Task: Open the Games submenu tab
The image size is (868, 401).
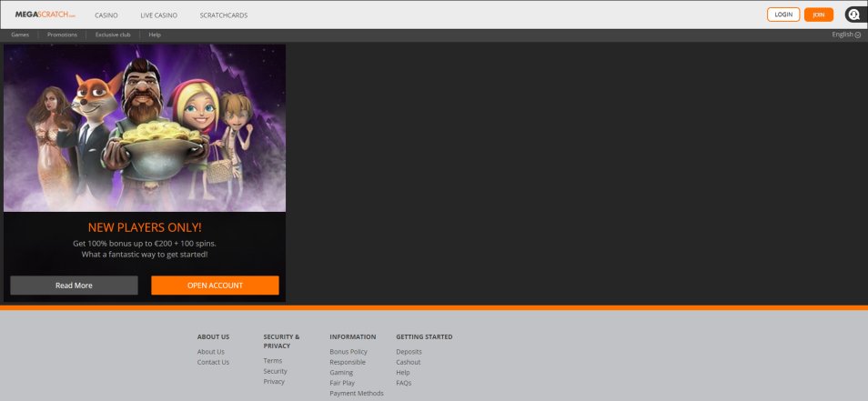Action: (x=20, y=35)
